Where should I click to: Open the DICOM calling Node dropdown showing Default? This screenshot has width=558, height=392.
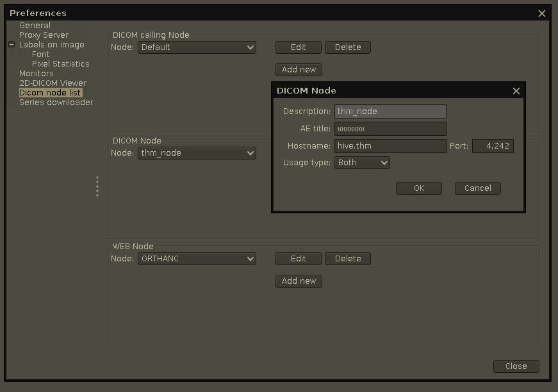(x=197, y=47)
